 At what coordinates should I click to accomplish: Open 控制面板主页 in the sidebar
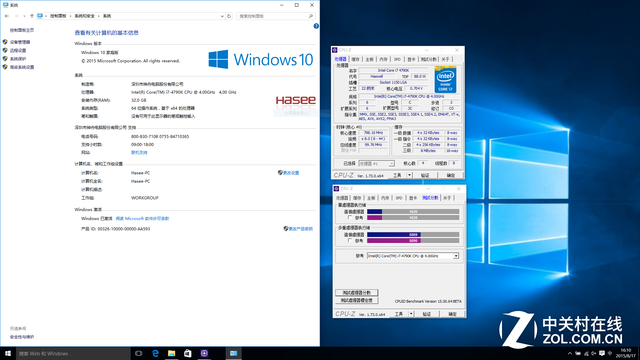pyautogui.click(x=22, y=30)
